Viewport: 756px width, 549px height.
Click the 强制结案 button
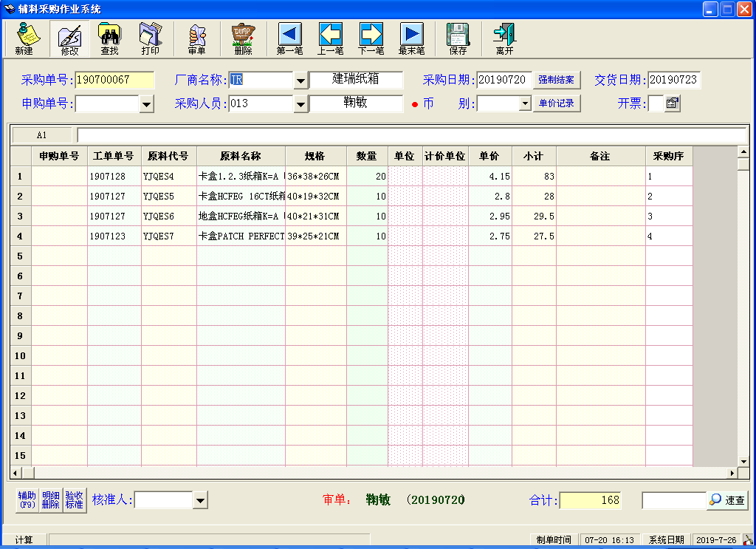pyautogui.click(x=557, y=80)
